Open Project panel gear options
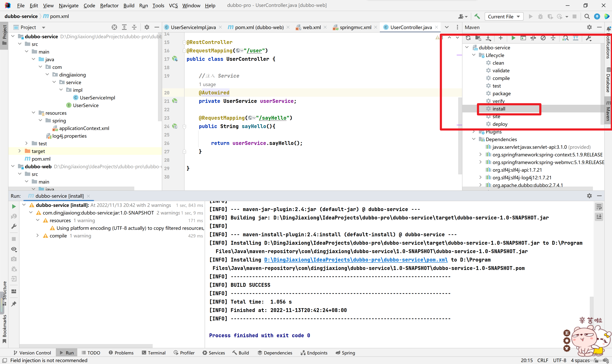 [x=147, y=27]
